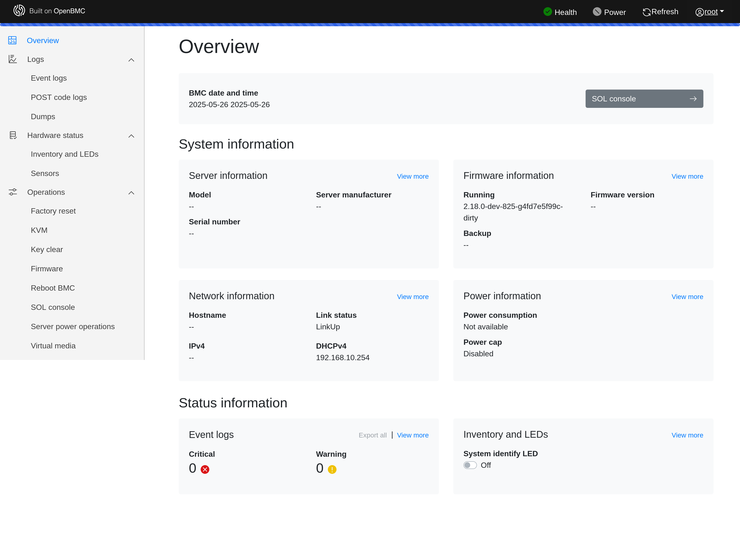Collapse the Hardware status section

[x=131, y=136]
